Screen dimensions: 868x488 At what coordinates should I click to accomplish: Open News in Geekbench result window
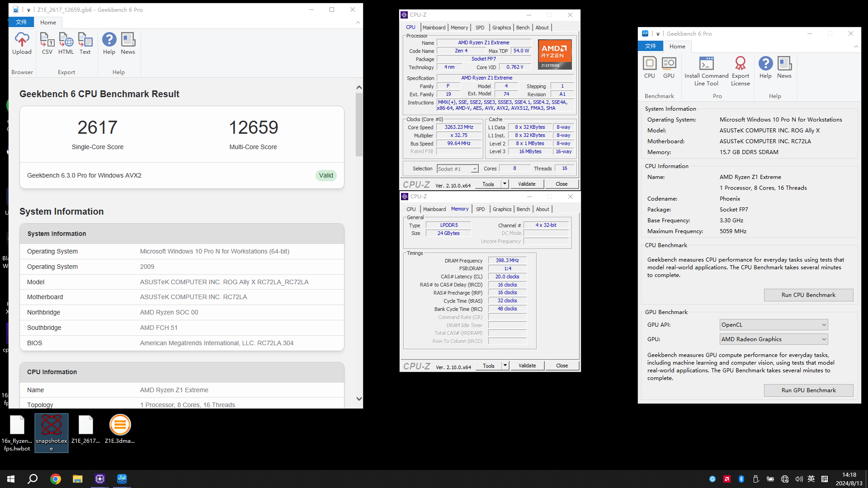tap(128, 44)
